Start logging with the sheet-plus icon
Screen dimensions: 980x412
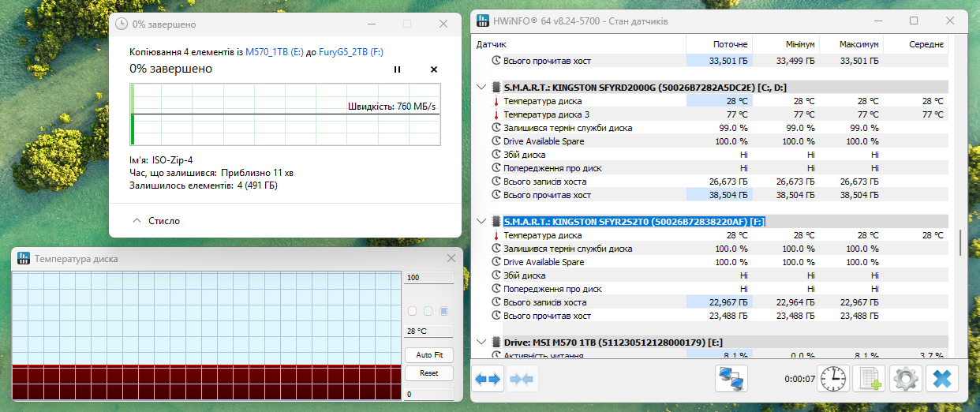click(870, 380)
